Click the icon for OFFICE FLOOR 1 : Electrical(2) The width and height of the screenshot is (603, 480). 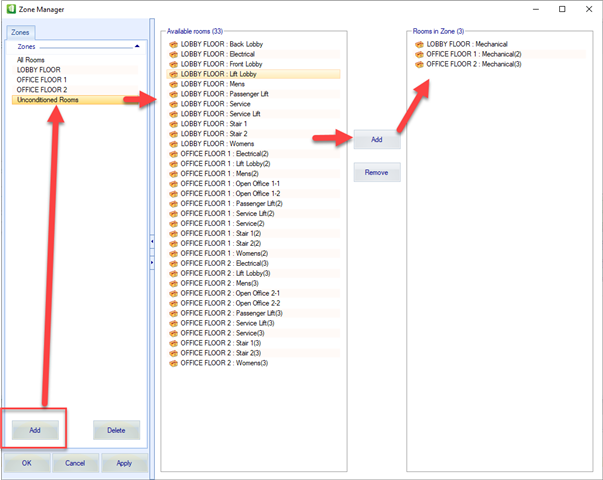pos(173,154)
